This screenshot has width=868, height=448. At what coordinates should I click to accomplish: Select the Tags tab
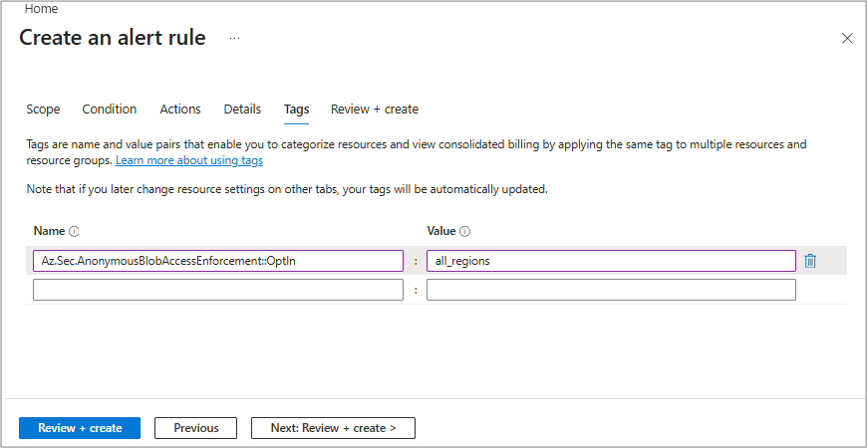point(296,110)
